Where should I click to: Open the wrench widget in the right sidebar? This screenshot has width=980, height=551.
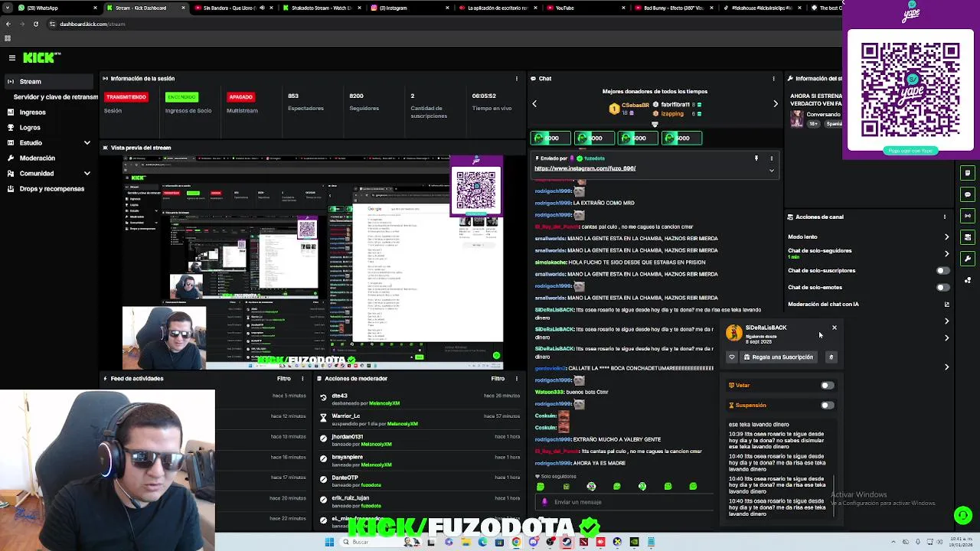968,259
